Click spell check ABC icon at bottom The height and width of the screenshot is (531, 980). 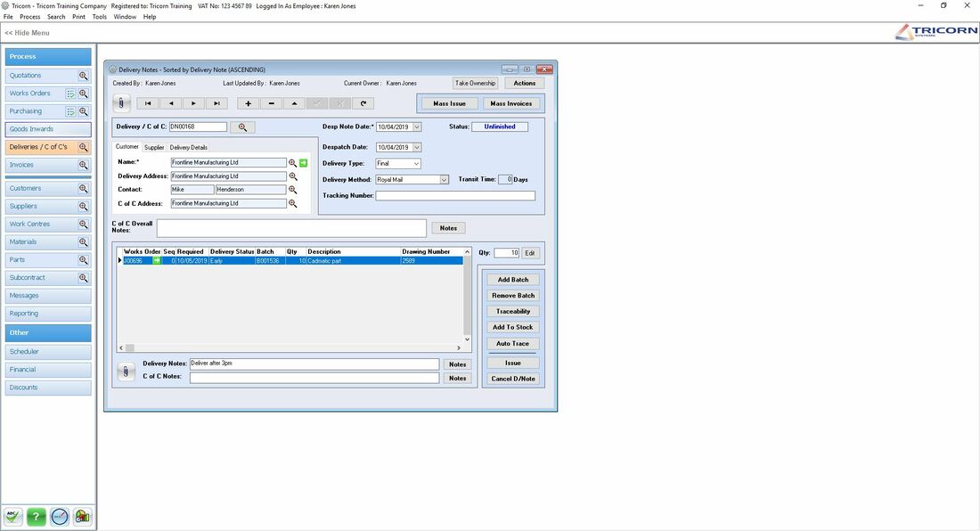pos(13,517)
